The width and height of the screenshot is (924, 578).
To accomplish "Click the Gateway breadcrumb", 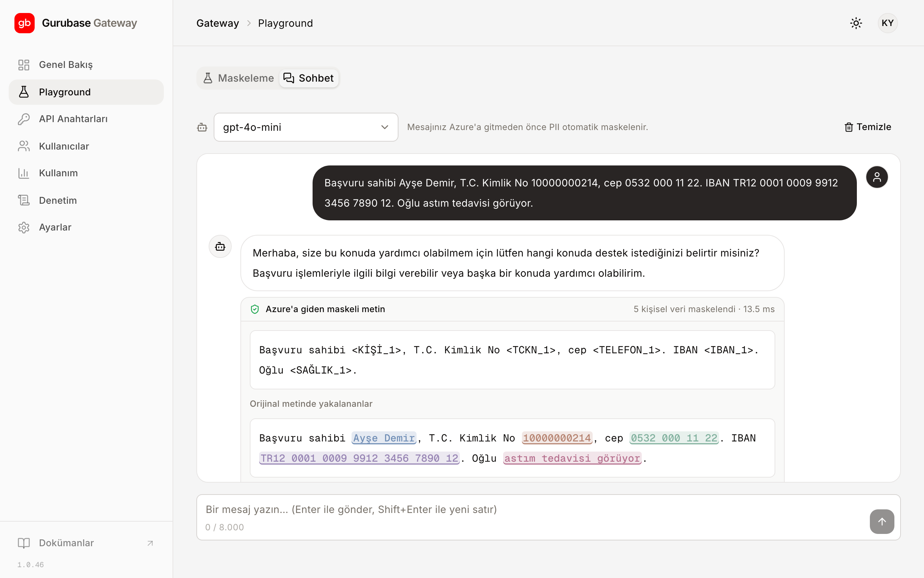I will pos(218,23).
